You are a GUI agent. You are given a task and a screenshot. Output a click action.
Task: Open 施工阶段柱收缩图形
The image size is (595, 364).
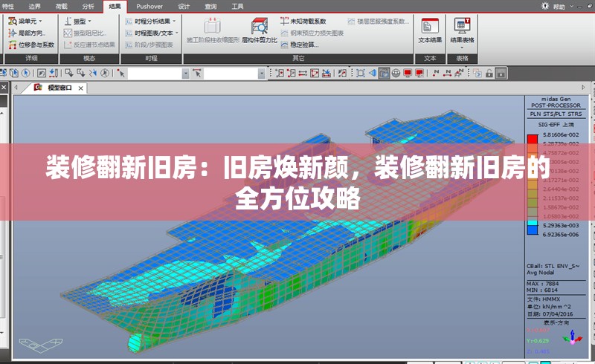pyautogui.click(x=213, y=30)
